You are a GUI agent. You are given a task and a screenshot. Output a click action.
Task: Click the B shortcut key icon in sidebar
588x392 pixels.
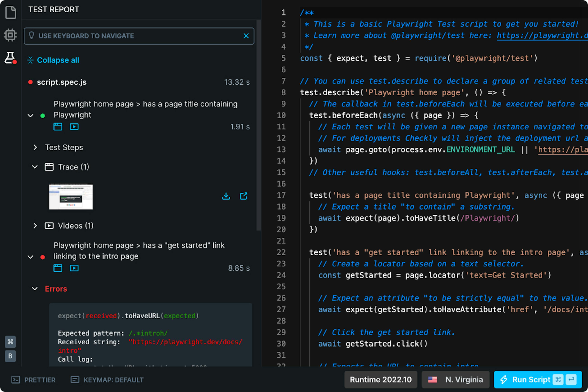coord(10,356)
